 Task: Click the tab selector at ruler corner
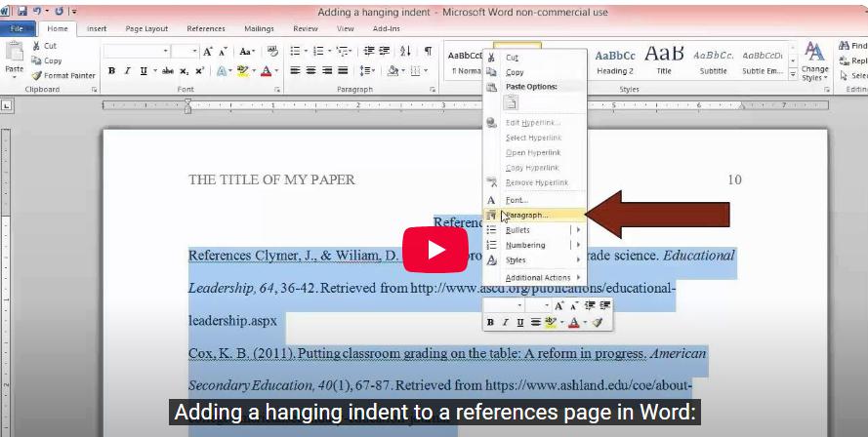coord(6,104)
